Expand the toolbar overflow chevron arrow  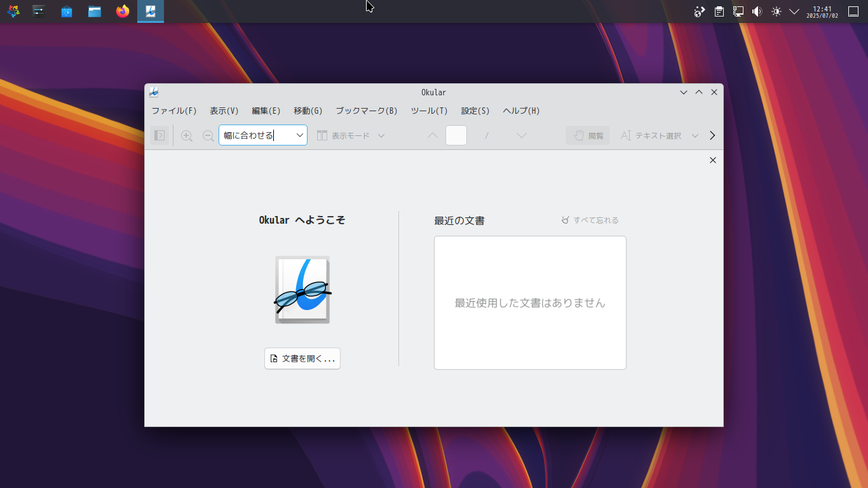click(x=712, y=135)
